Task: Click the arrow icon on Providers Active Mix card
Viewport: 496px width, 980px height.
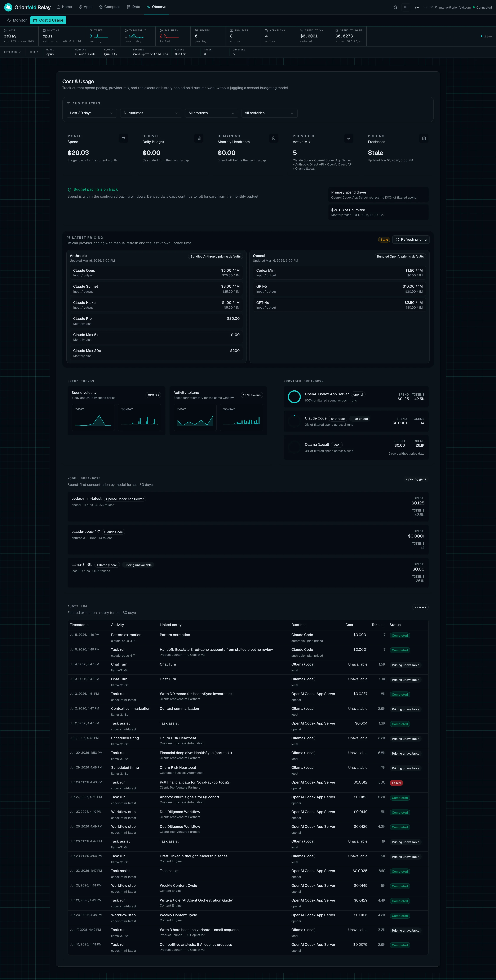Action: pyautogui.click(x=349, y=139)
